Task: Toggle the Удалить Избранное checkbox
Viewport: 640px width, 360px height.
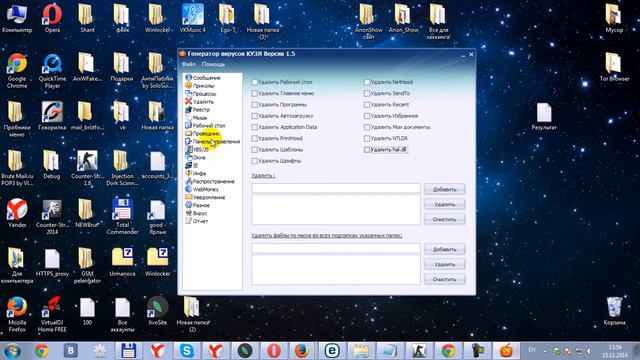Action: pos(367,116)
